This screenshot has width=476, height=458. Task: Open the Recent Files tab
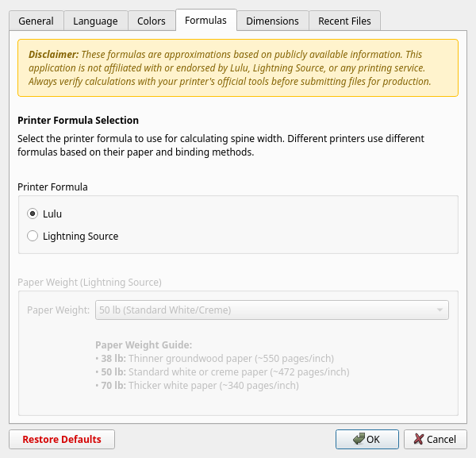pyautogui.click(x=344, y=21)
